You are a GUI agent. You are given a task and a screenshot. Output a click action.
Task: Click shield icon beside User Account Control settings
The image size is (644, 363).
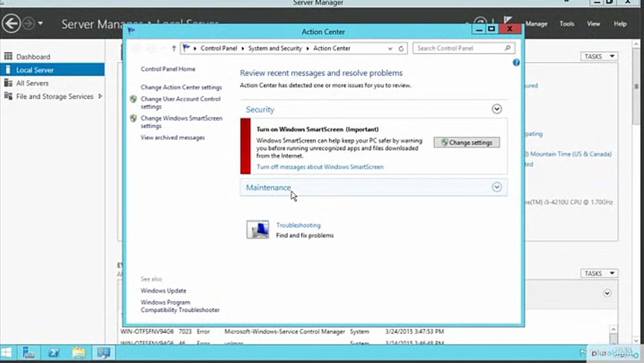click(x=133, y=99)
